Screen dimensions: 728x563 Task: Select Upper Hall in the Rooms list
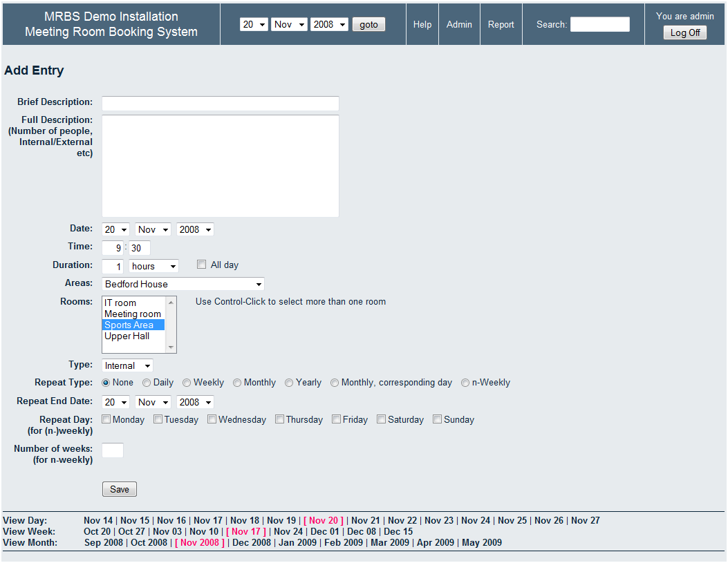(127, 336)
